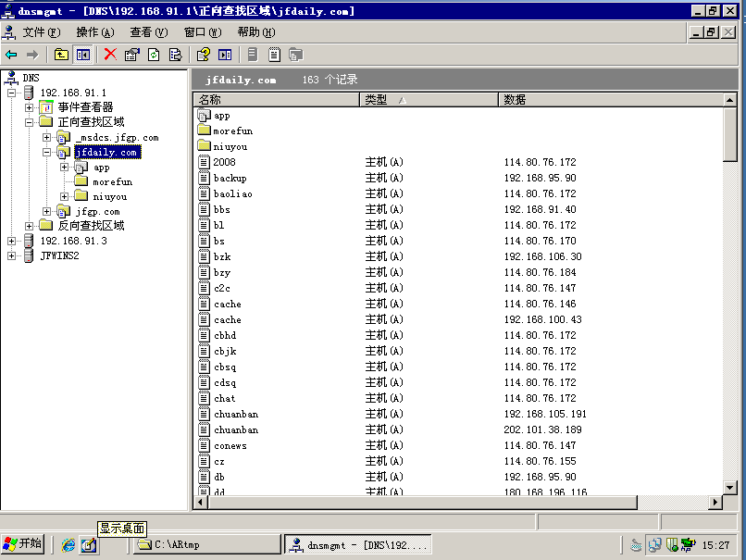
Task: Expand the 192.168.91.3 server node
Action: 11,241
